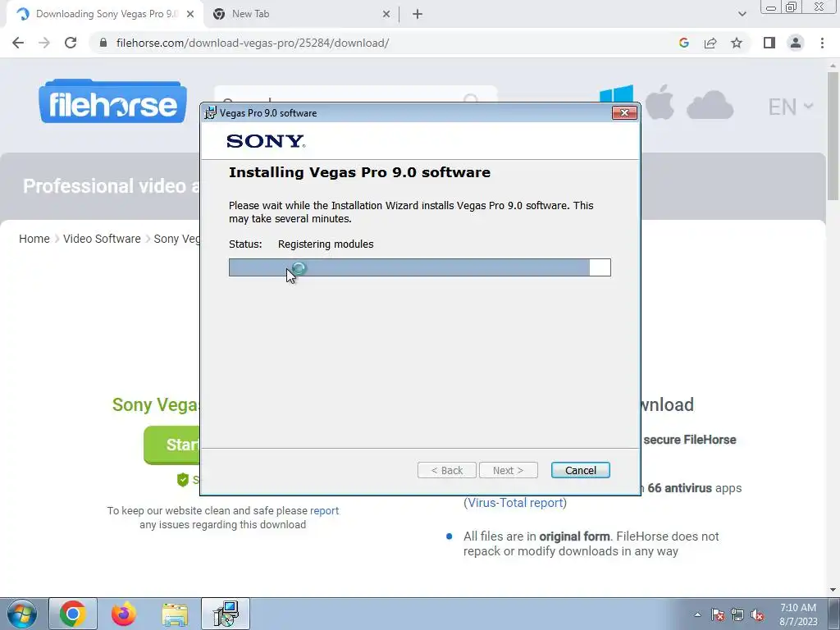This screenshot has height=630, width=840.
Task: Go back using the browser back arrow
Action: tap(18, 43)
